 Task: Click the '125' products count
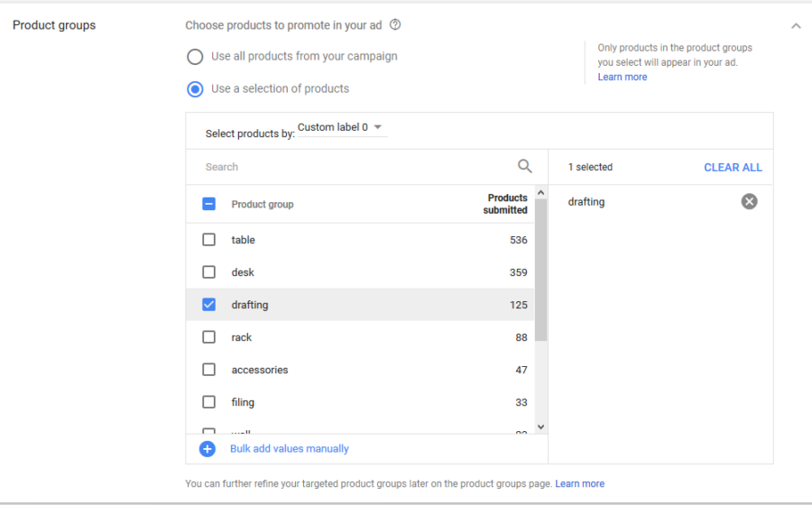tap(519, 306)
